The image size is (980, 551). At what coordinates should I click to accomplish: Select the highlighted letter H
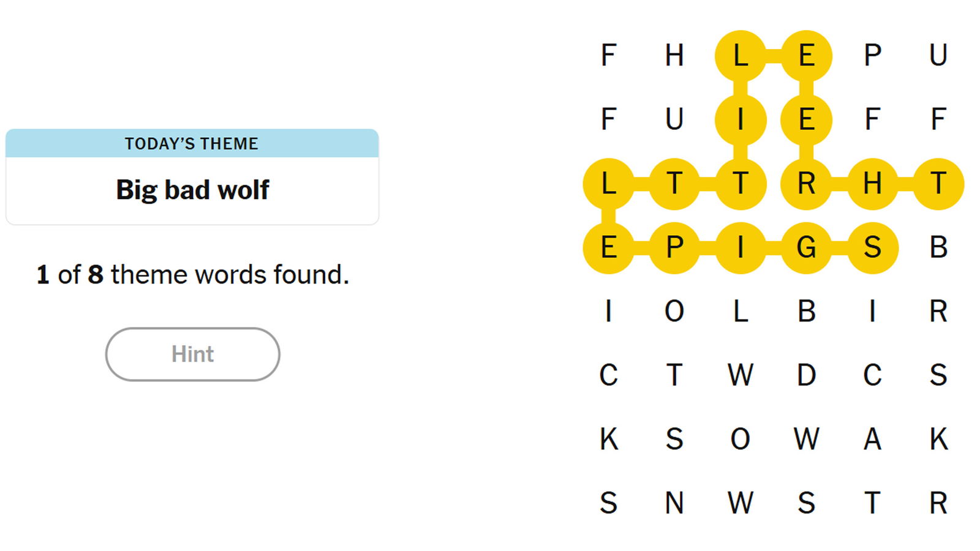(x=872, y=184)
